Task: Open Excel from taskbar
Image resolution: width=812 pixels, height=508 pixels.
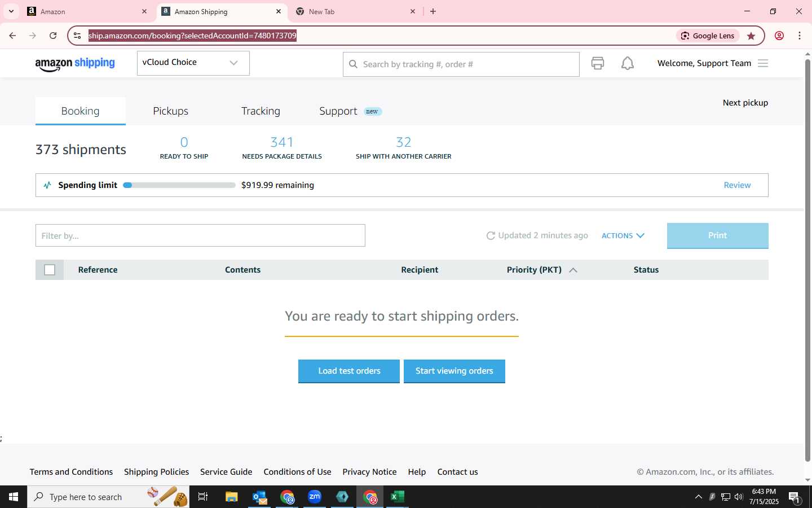Action: (x=398, y=497)
